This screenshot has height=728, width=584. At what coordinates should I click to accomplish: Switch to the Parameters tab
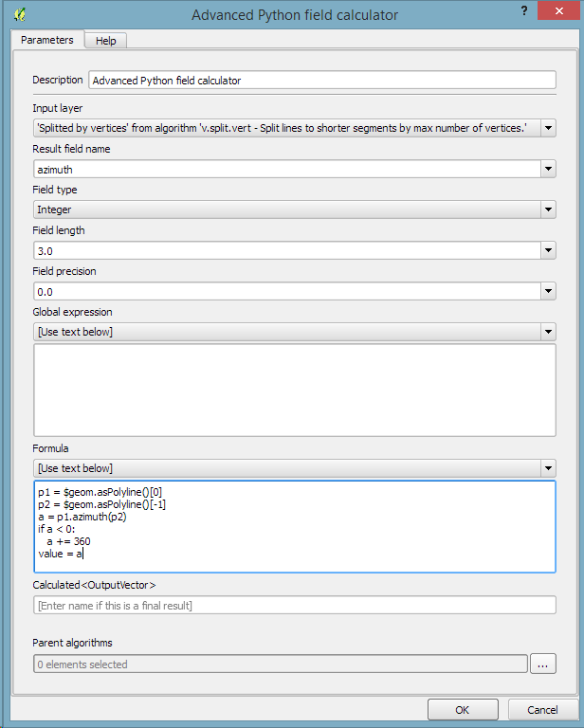coord(47,40)
